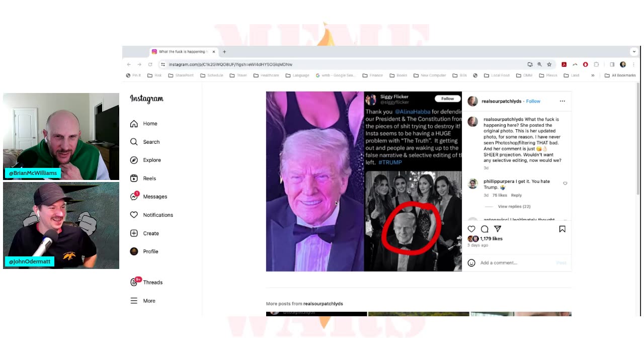Viewport: 644px width, 362px height.
Task: Reply to phillippurpera's comment
Action: pos(516,195)
